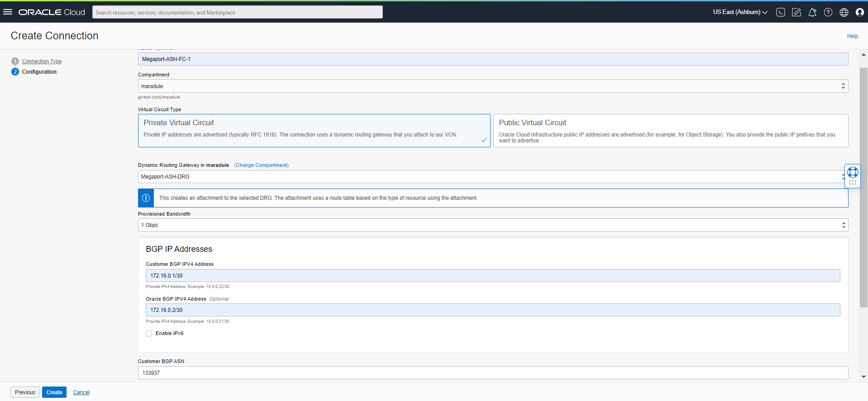Open the Provisioned Bandwidth dropdown

[492, 225]
